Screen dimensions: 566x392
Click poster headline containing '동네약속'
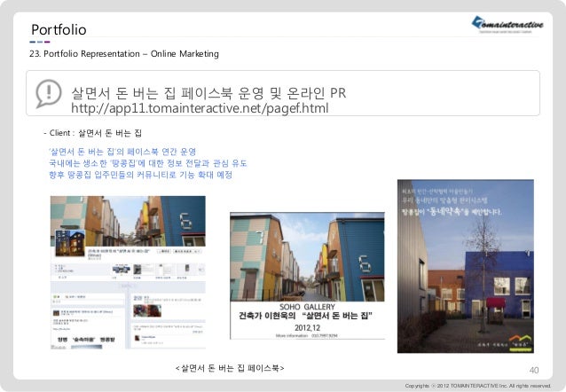pyautogui.click(x=452, y=212)
